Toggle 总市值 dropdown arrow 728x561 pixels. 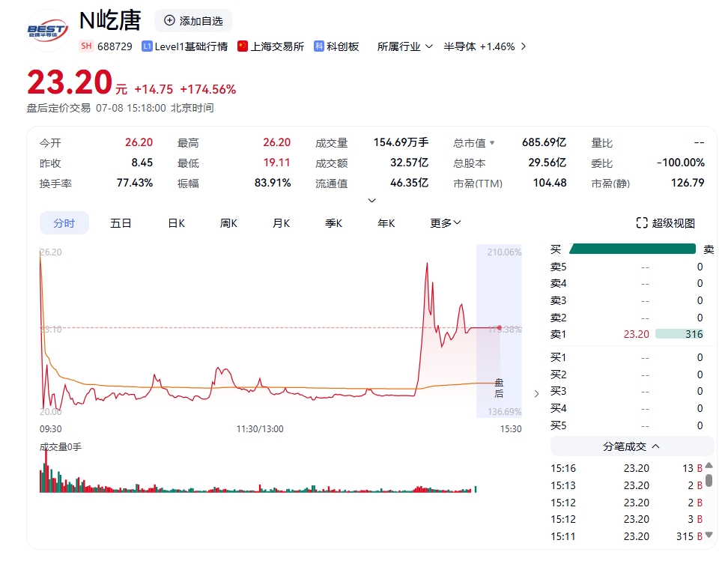[x=492, y=143]
